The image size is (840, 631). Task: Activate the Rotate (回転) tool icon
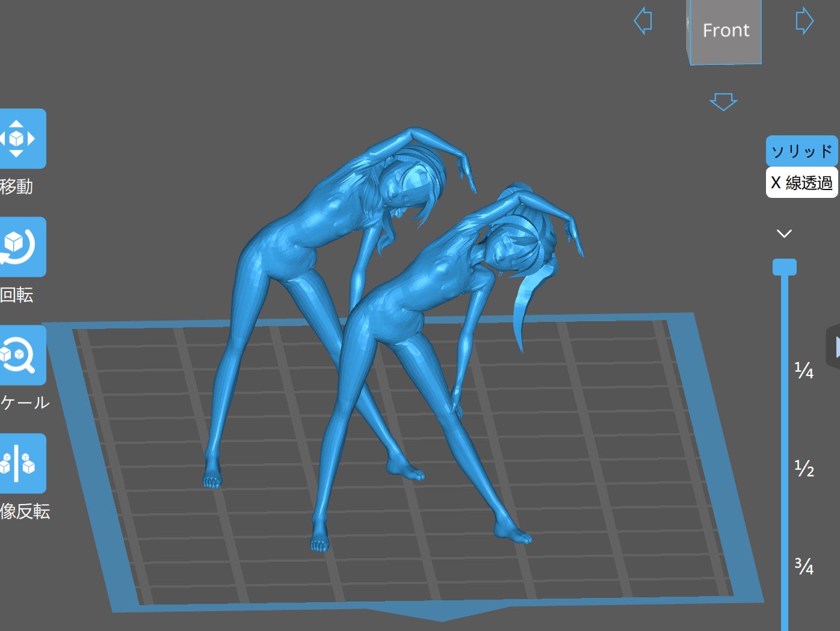pyautogui.click(x=22, y=247)
